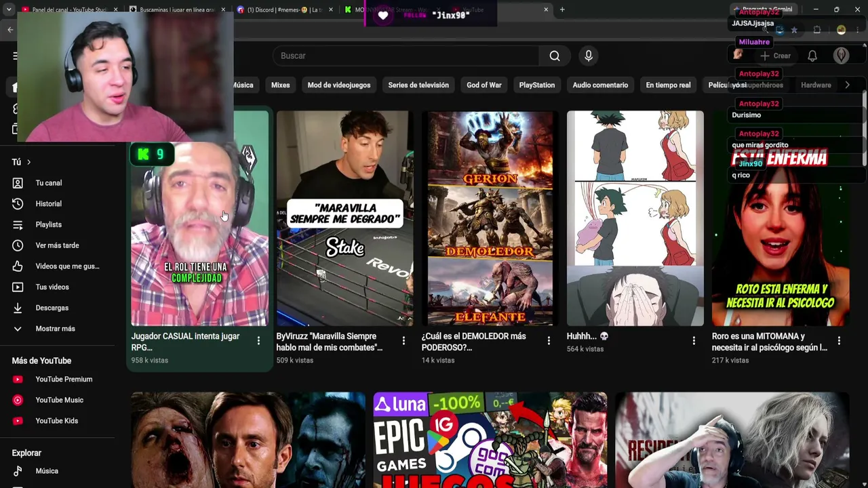Select the Música filter chip
This screenshot has height=488, width=868.
pyautogui.click(x=243, y=85)
